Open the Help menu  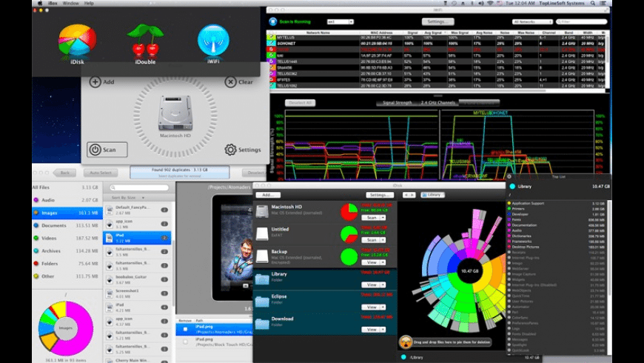click(x=89, y=3)
